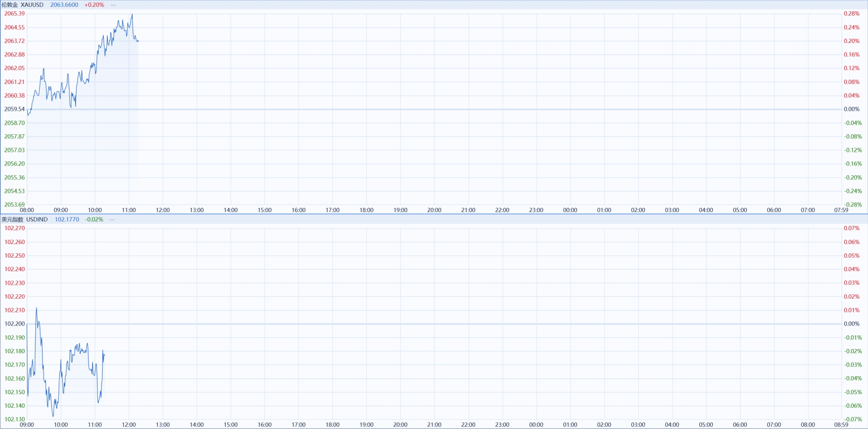Click the 102.150 index axis label
The image size is (868, 429).
pos(14,392)
